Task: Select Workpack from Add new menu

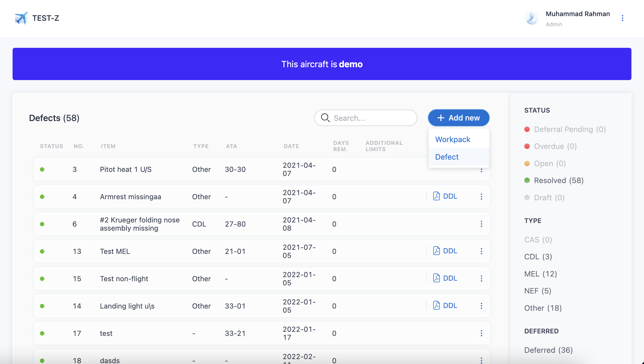Action: point(453,139)
